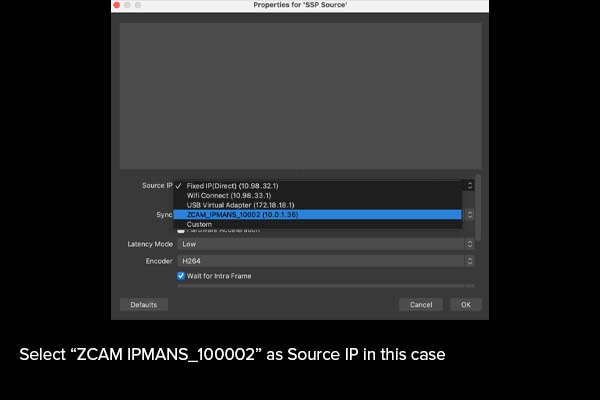Click the empty source preview area
The width and height of the screenshot is (600, 400).
(299, 95)
